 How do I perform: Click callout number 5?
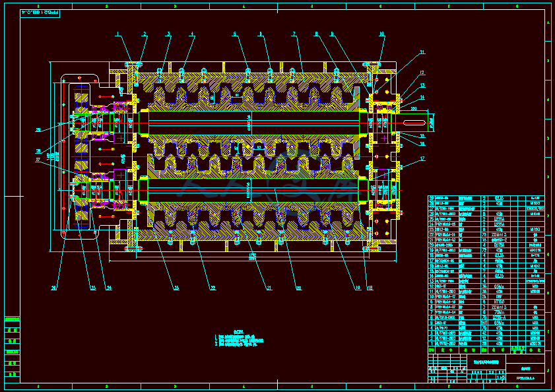point(234,34)
